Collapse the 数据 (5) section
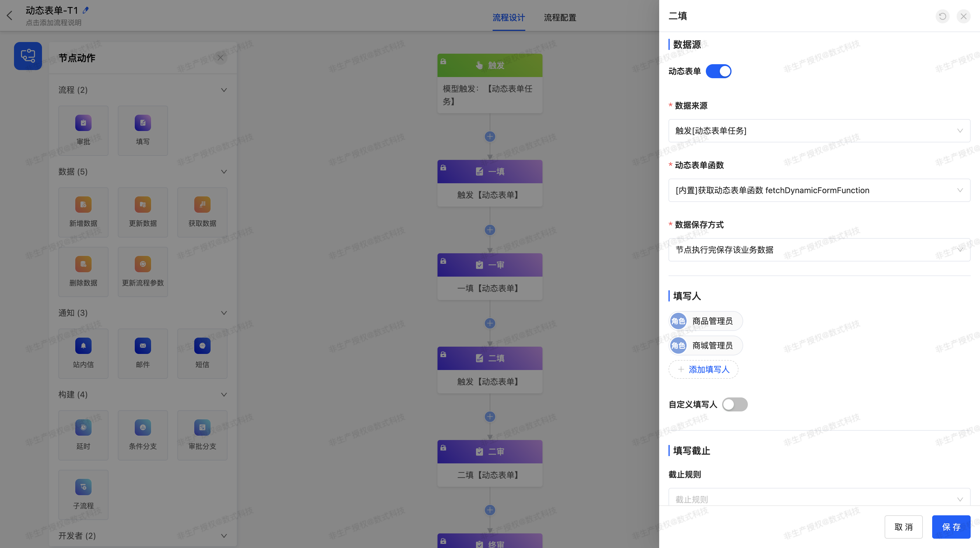 coord(224,172)
